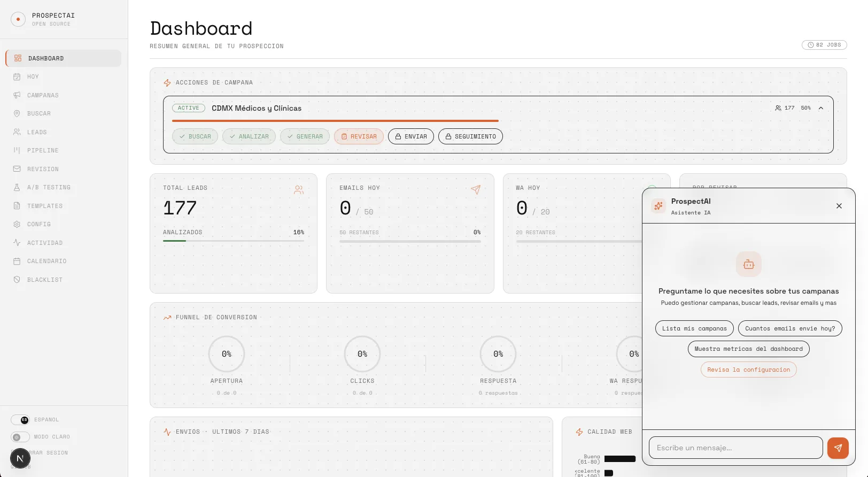This screenshot has width=868, height=477.
Task: Click the Buscar location pin icon
Action: tap(17, 113)
